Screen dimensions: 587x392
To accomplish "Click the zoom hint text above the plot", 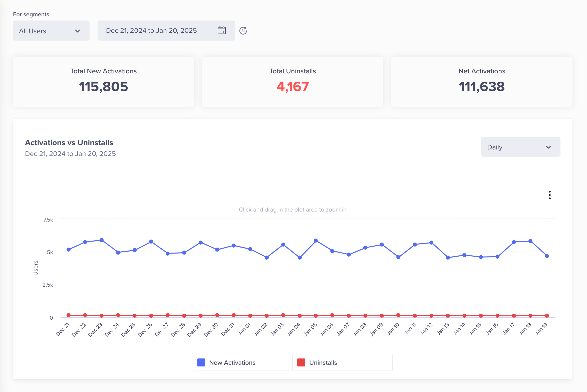I will pyautogui.click(x=293, y=210).
